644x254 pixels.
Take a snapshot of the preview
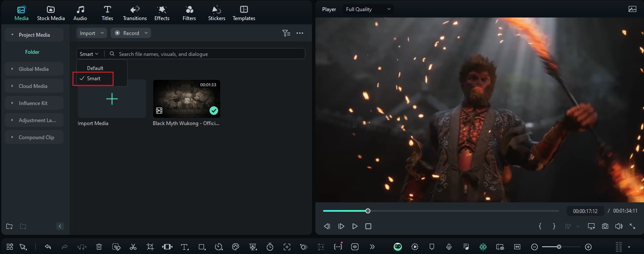tap(605, 226)
